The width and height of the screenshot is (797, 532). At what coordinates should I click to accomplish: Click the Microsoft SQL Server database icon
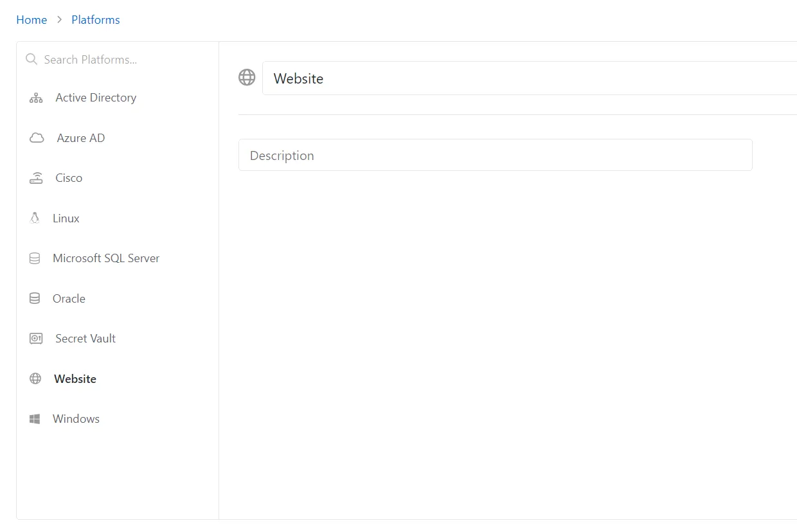[x=35, y=258]
